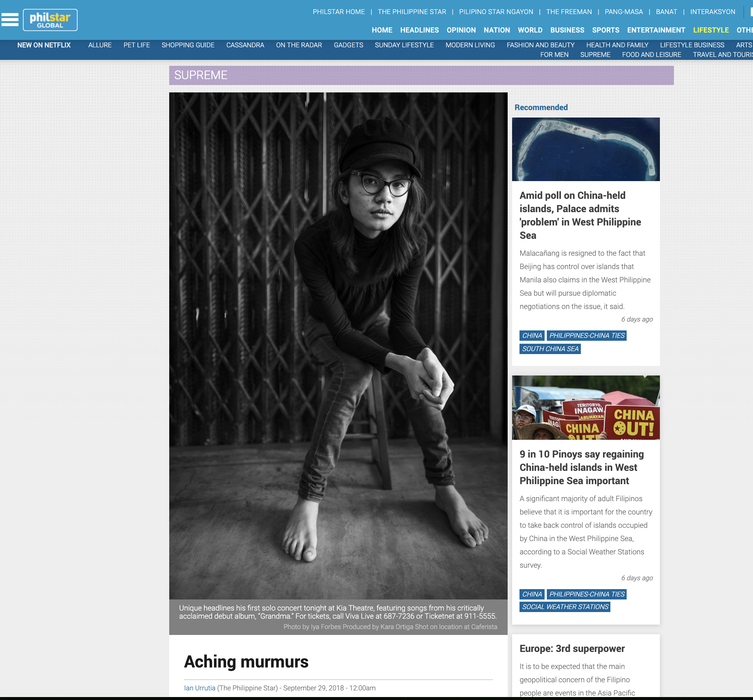The width and height of the screenshot is (753, 700).
Task: Open the INTERAKSYON link
Action: [712, 12]
